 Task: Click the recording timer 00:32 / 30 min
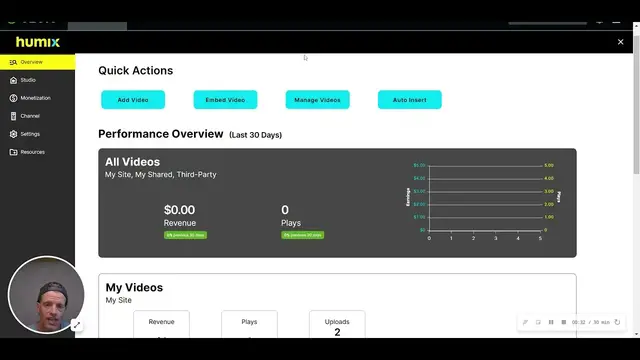[x=591, y=322]
